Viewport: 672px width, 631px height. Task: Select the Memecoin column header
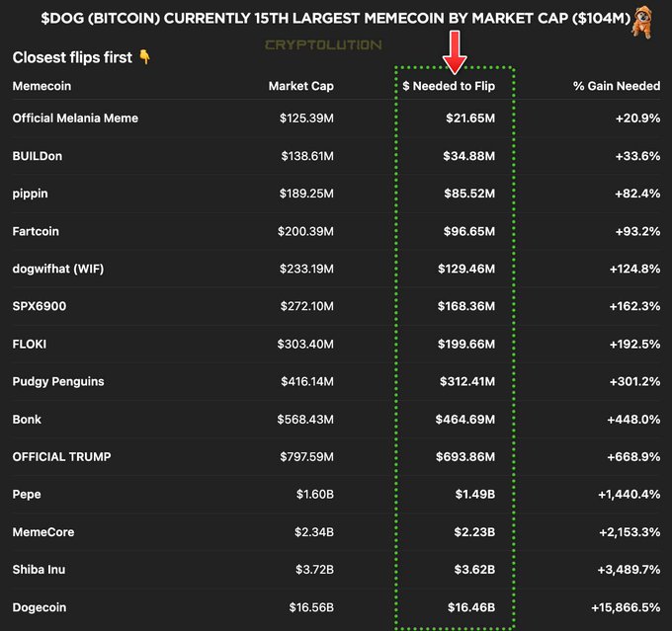[x=42, y=86]
